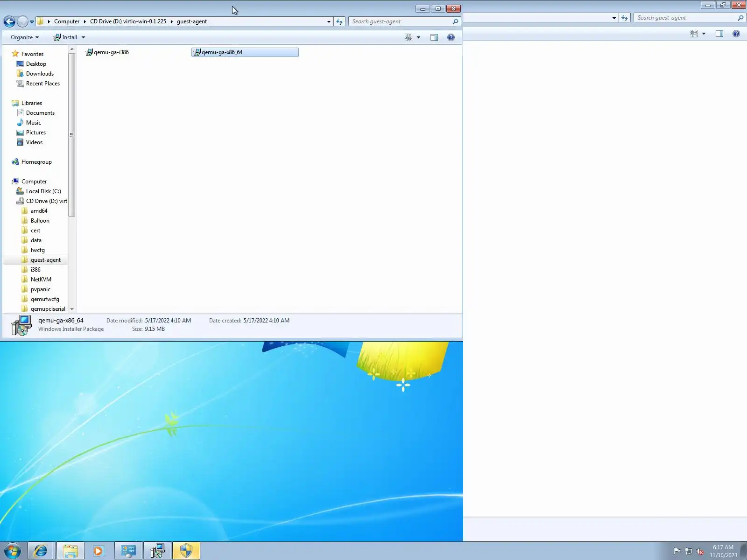The image size is (747, 560).
Task: Open Desktop in the navigation pane
Action: [x=36, y=64]
